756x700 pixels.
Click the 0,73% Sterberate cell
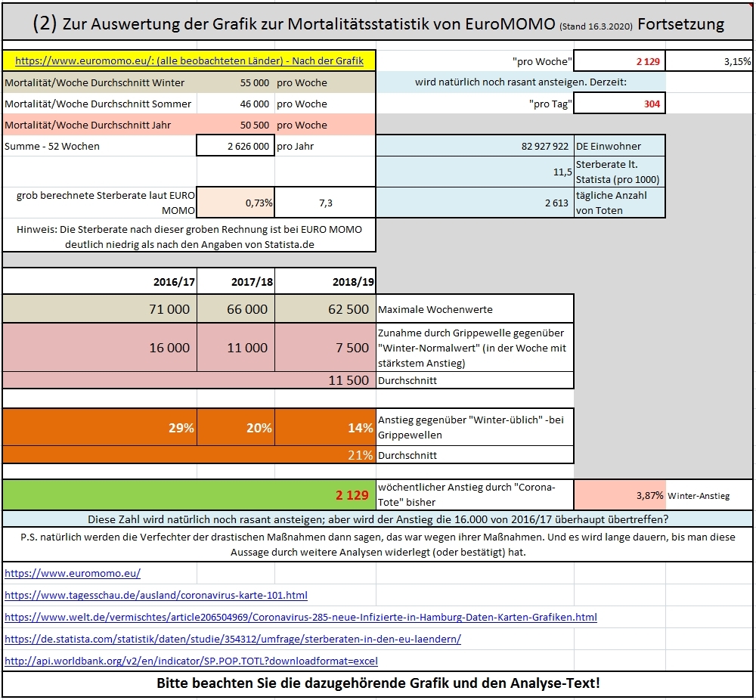coord(235,203)
